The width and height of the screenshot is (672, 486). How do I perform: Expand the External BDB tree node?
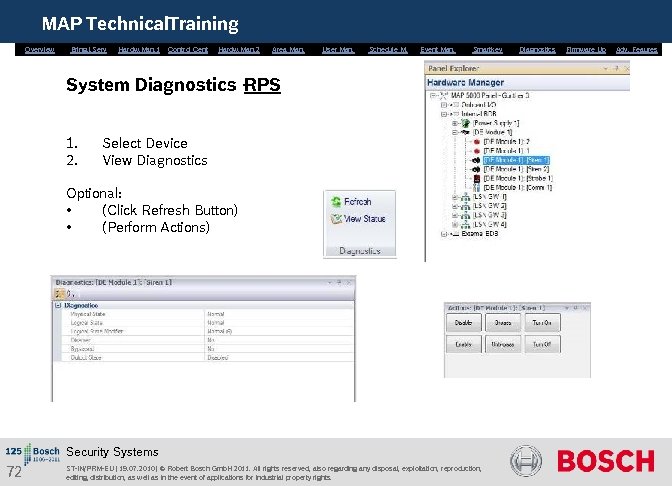tap(444, 234)
